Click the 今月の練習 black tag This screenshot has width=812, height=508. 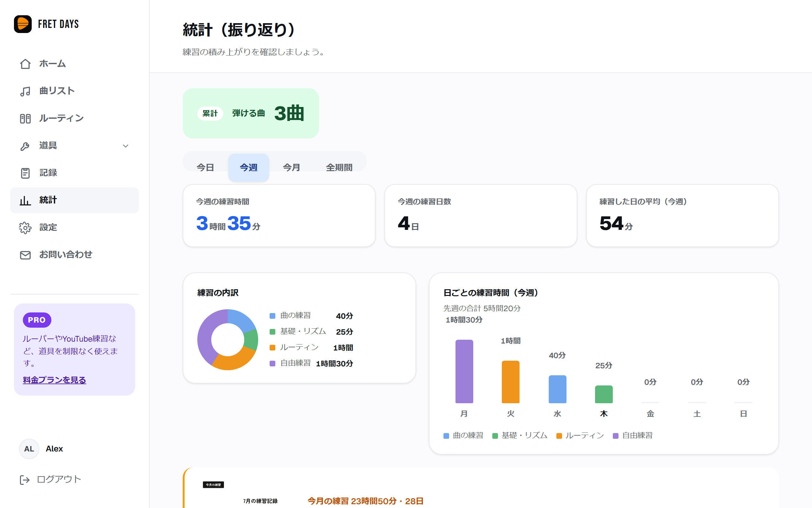pos(213,485)
